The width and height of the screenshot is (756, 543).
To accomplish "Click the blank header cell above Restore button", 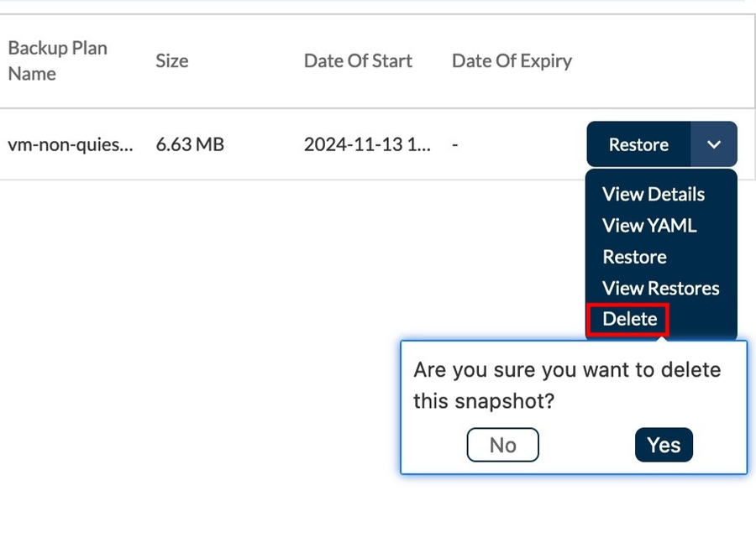I will [x=661, y=60].
